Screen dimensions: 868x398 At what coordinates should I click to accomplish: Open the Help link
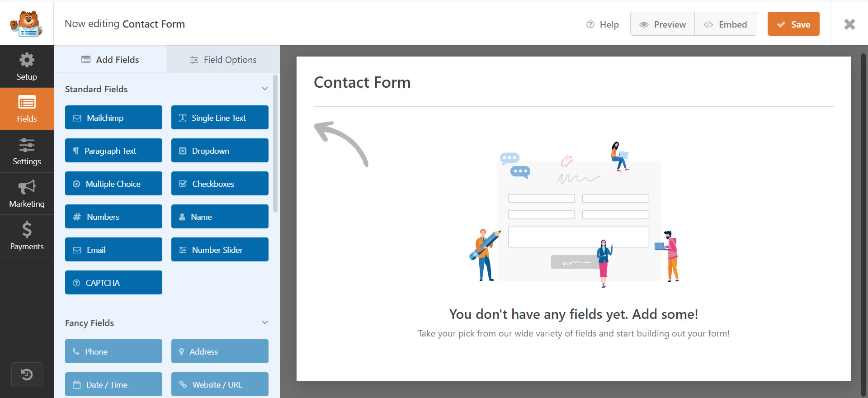click(603, 24)
